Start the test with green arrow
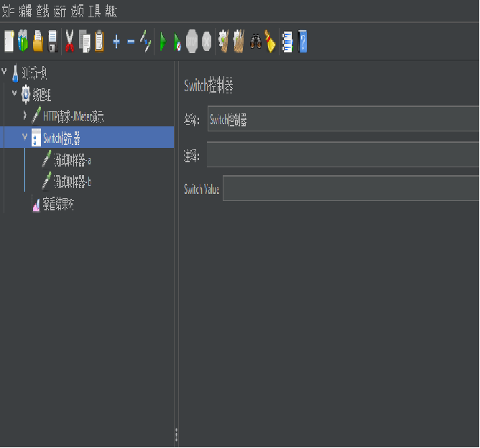This screenshot has height=448, width=480. [163, 42]
